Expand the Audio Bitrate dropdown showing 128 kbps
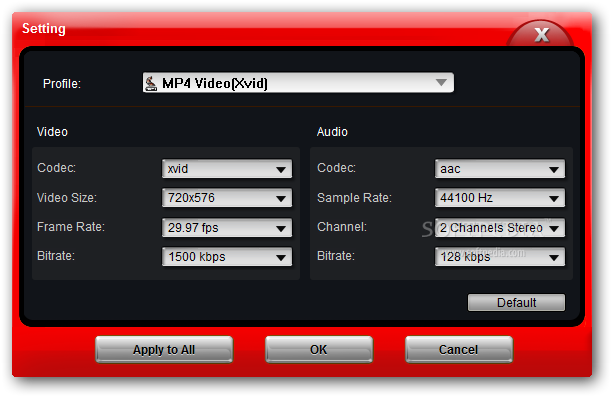This screenshot has width=612, height=397. (500, 257)
